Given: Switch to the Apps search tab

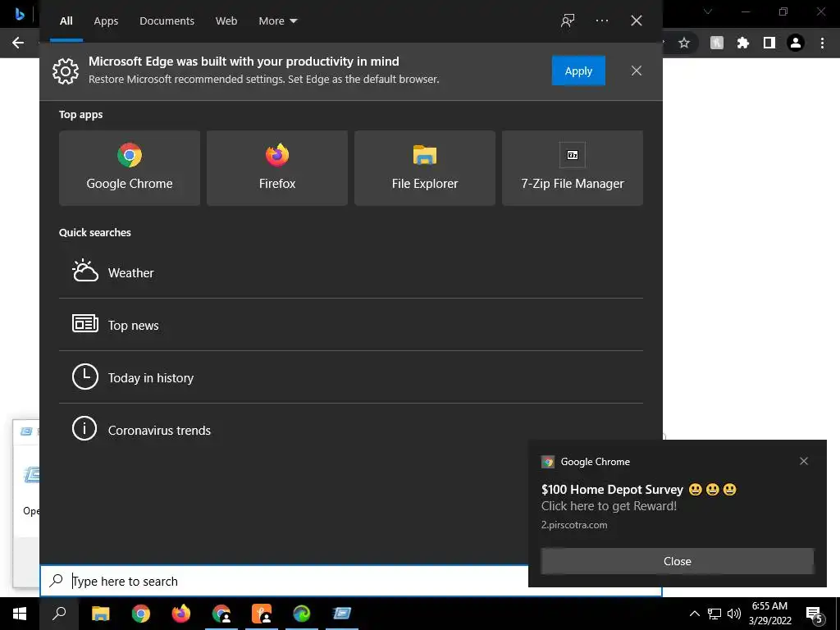Looking at the screenshot, I should 106,21.
